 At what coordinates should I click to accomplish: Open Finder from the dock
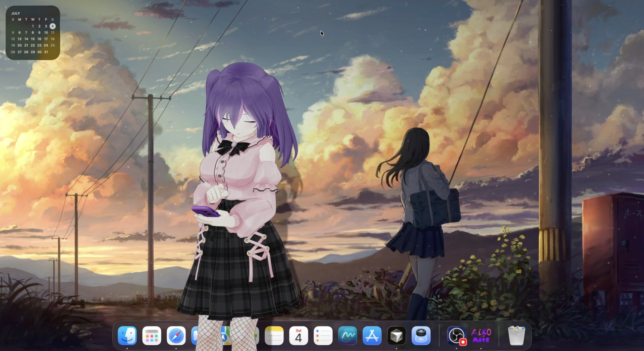pos(127,336)
